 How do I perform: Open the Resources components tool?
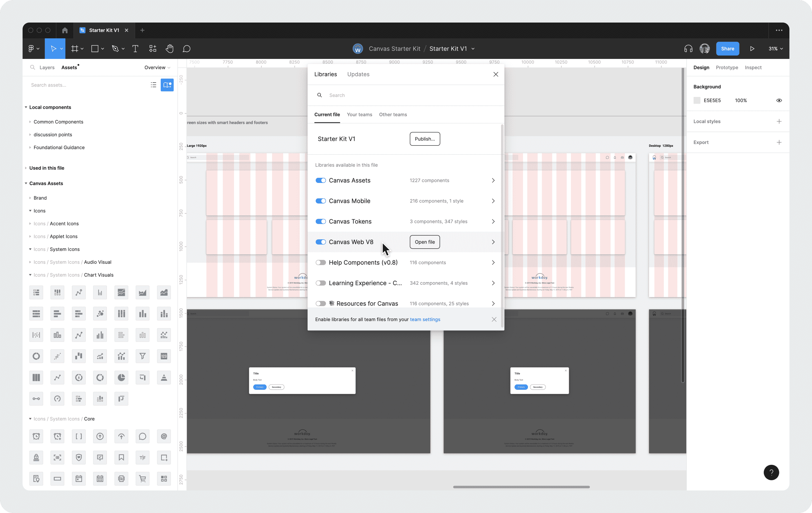[x=153, y=49]
